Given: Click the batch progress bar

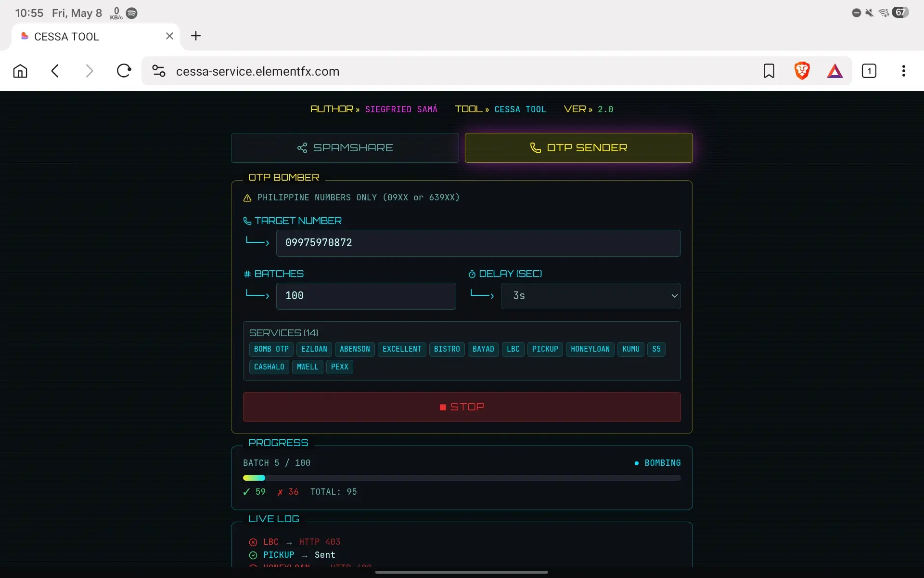Looking at the screenshot, I should tap(462, 478).
